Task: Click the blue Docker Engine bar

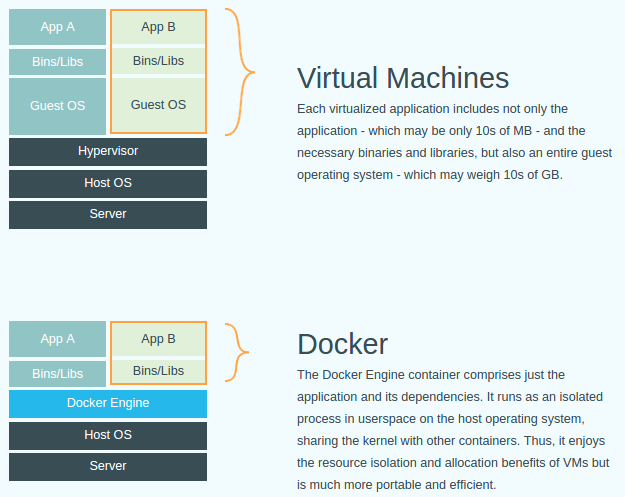Action: click(108, 404)
